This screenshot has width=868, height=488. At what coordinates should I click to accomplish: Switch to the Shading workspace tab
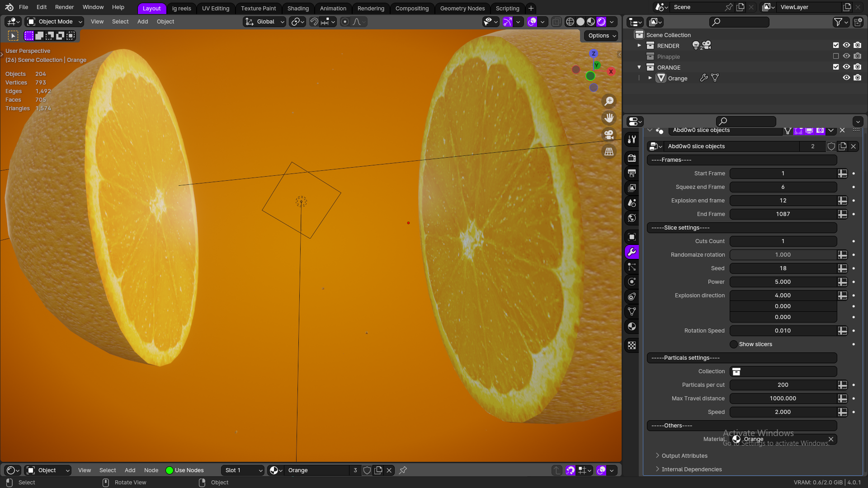tap(298, 8)
